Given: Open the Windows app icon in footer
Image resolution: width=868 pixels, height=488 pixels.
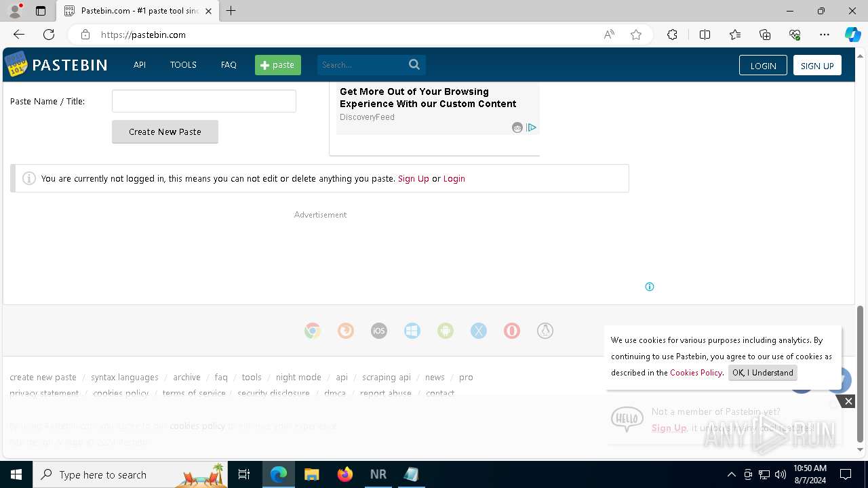Looking at the screenshot, I should click(412, 331).
